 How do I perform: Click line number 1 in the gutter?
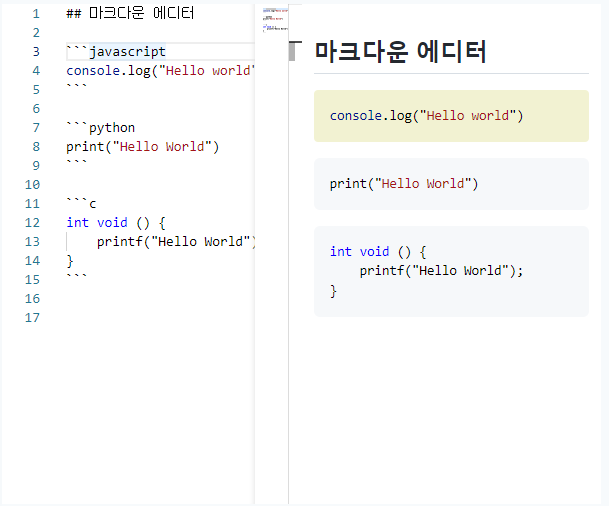(x=36, y=14)
